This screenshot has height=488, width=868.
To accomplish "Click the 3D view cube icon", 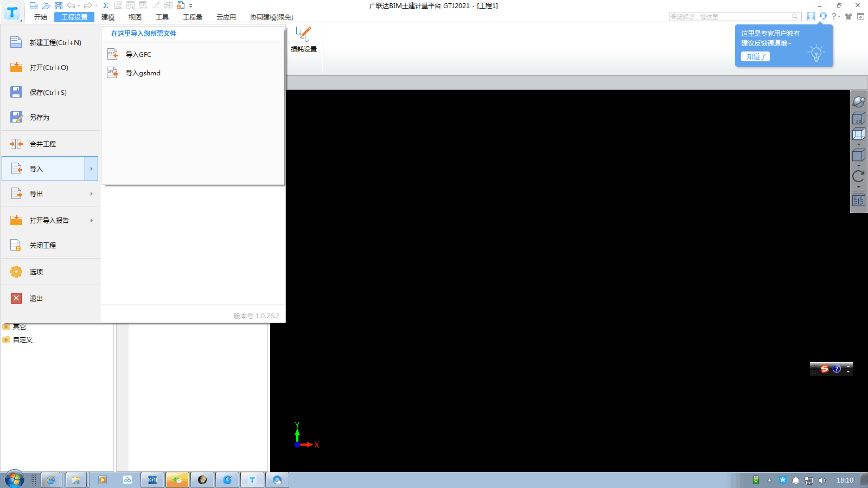I will click(859, 118).
